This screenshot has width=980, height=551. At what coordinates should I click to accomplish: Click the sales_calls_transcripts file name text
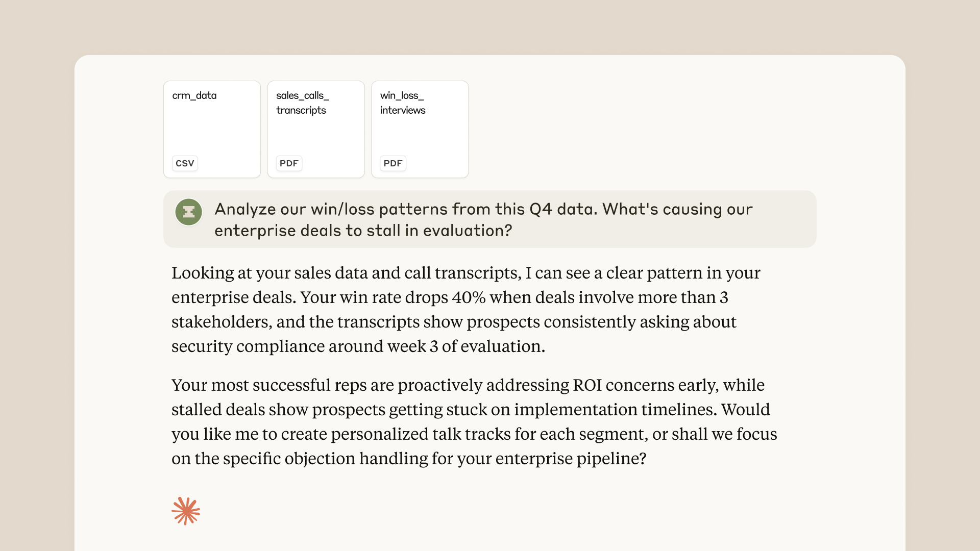302,103
